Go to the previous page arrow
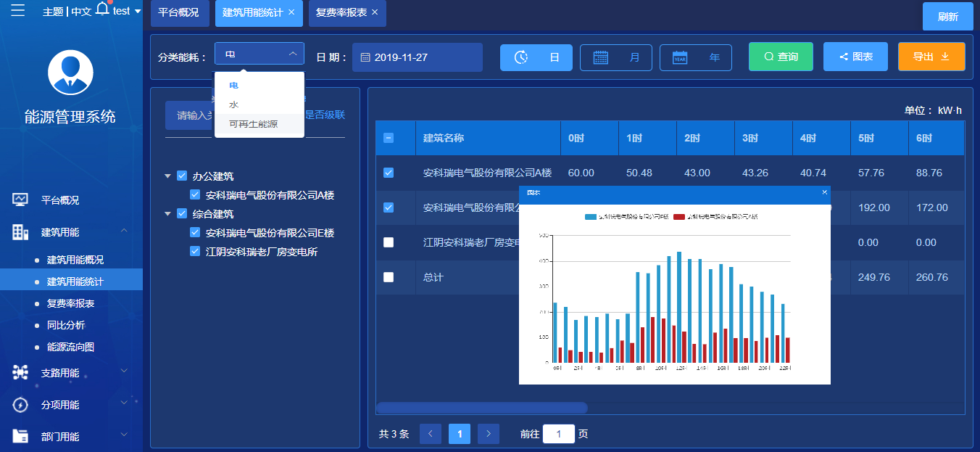 (x=431, y=434)
